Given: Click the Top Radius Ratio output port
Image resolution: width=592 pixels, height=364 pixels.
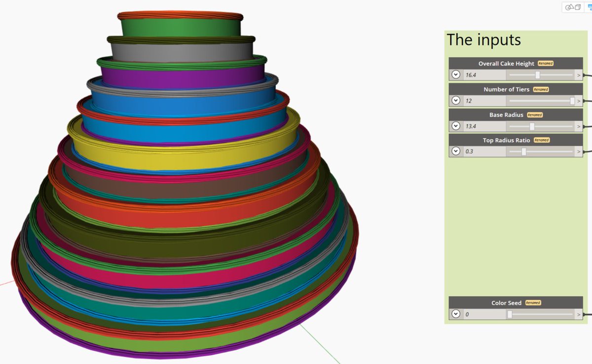Looking at the screenshot, I should pos(579,151).
